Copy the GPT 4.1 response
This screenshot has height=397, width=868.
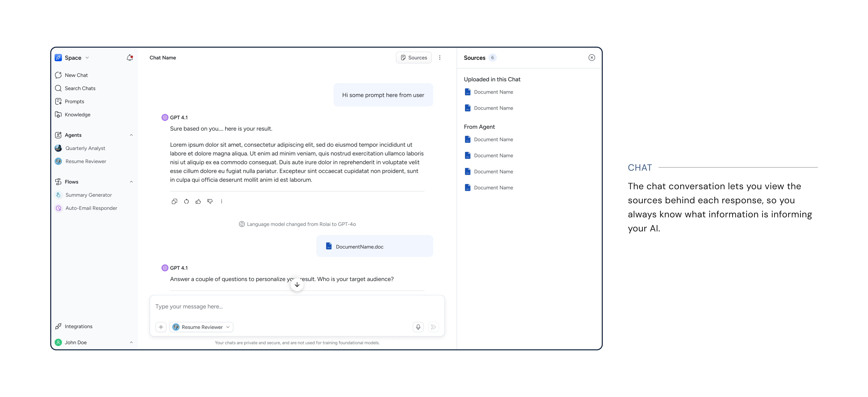pyautogui.click(x=174, y=201)
